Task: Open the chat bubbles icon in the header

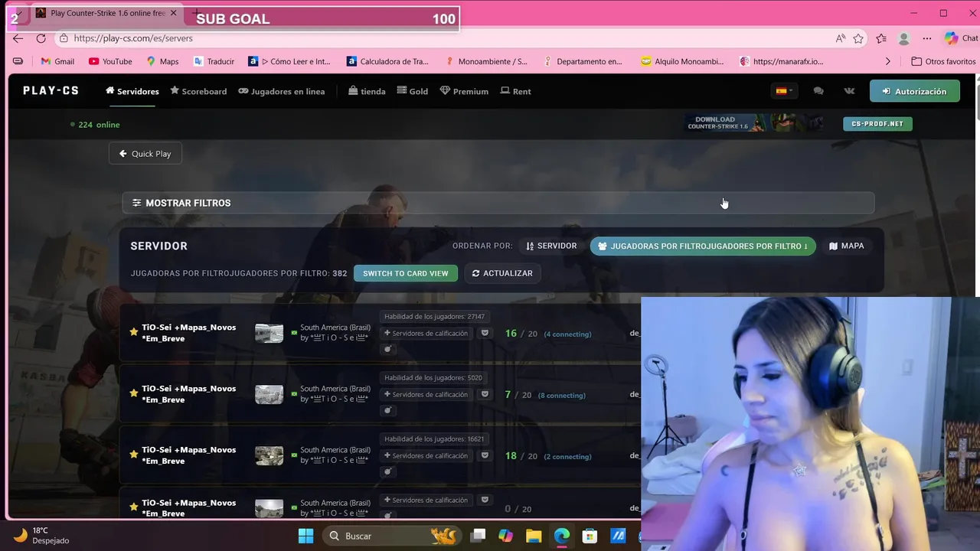Action: tap(818, 91)
